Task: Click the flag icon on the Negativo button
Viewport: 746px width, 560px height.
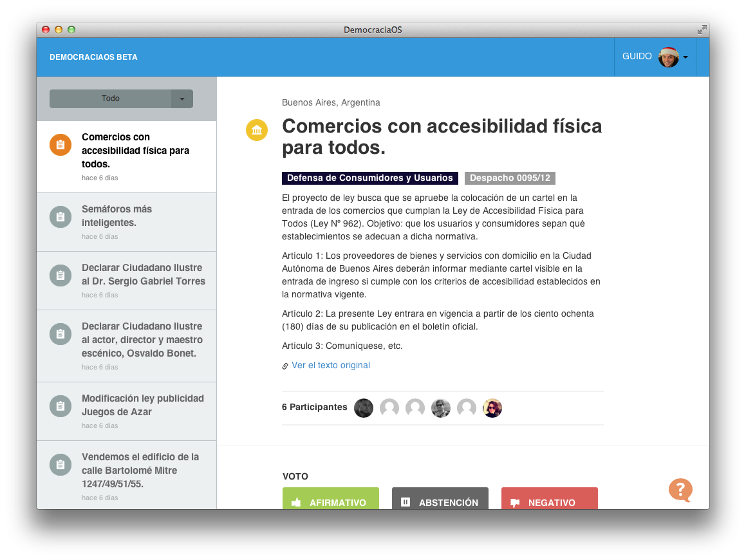Action: click(x=514, y=503)
